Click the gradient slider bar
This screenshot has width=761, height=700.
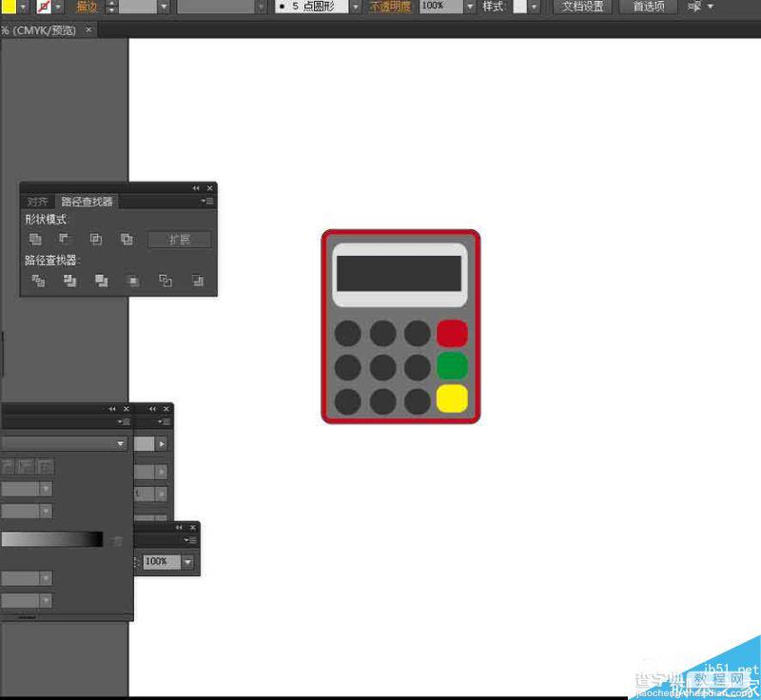(x=52, y=539)
